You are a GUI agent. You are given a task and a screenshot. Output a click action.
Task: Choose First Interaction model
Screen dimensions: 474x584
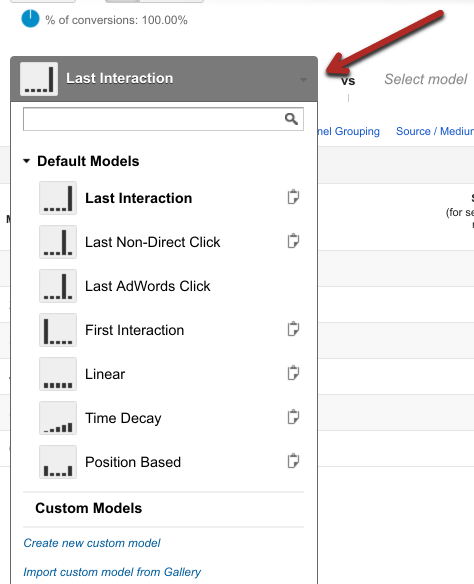pos(134,330)
